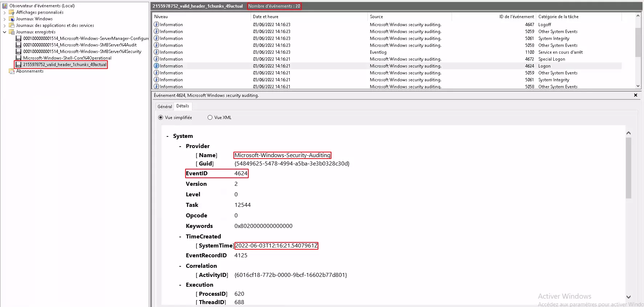Collapse the Journaux enregistrés tree node
The width and height of the screenshot is (644, 307).
point(4,32)
